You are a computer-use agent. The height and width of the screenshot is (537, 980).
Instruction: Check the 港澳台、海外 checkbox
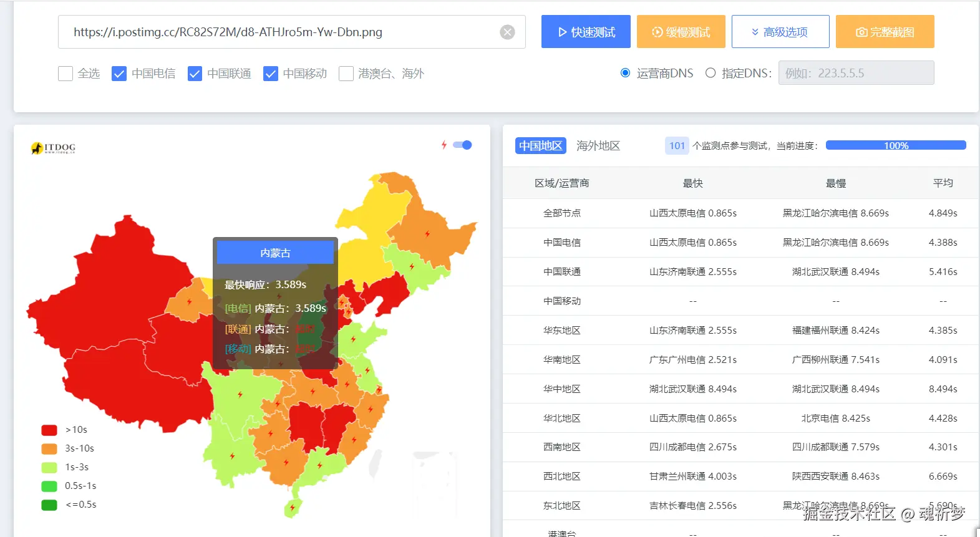346,74
